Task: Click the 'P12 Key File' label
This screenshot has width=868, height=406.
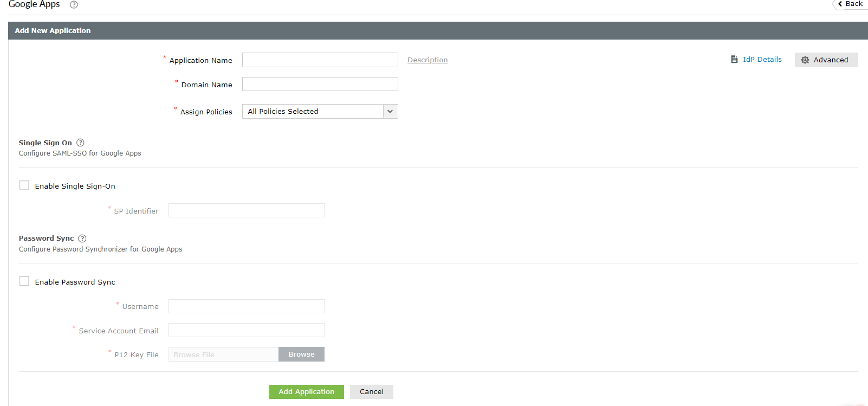Action: pyautogui.click(x=137, y=355)
